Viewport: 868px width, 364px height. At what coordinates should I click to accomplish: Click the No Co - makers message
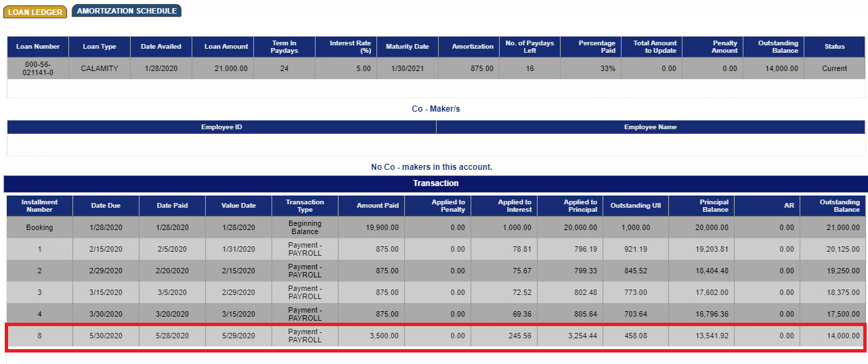431,167
